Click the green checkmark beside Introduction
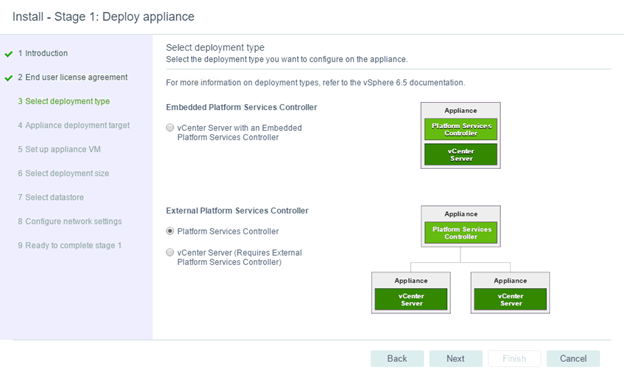This screenshot has width=624, height=377. coord(9,54)
